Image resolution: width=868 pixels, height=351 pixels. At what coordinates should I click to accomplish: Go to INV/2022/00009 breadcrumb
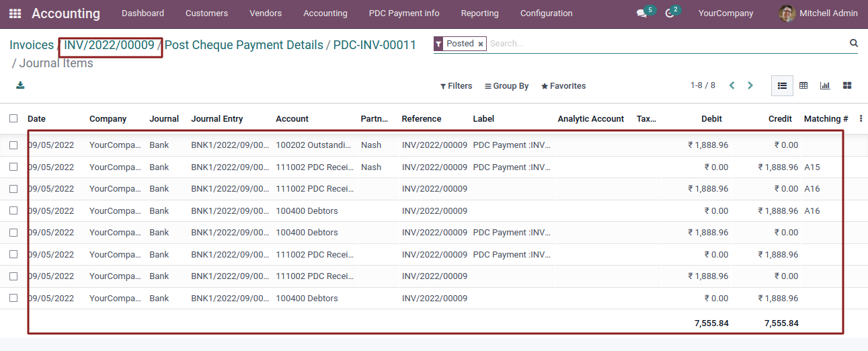(x=110, y=45)
